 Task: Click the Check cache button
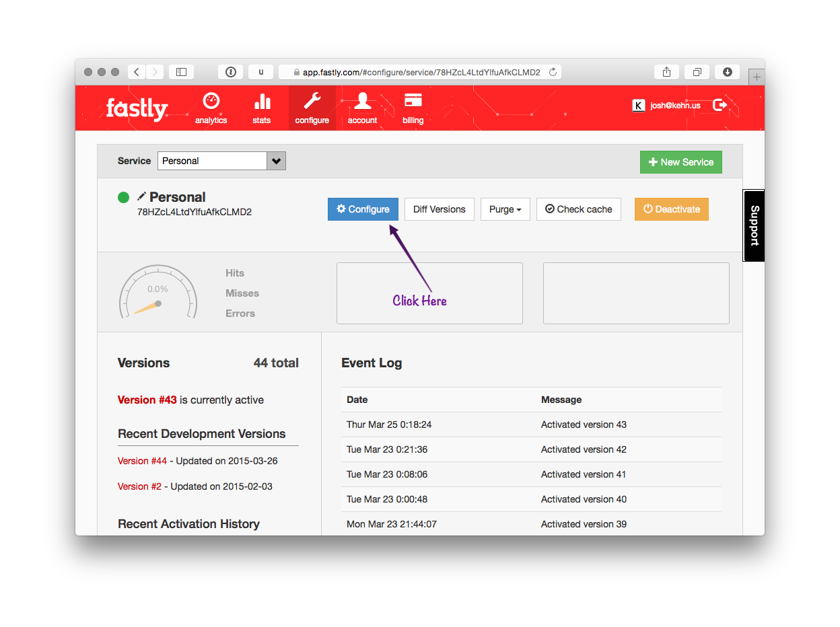pos(579,209)
